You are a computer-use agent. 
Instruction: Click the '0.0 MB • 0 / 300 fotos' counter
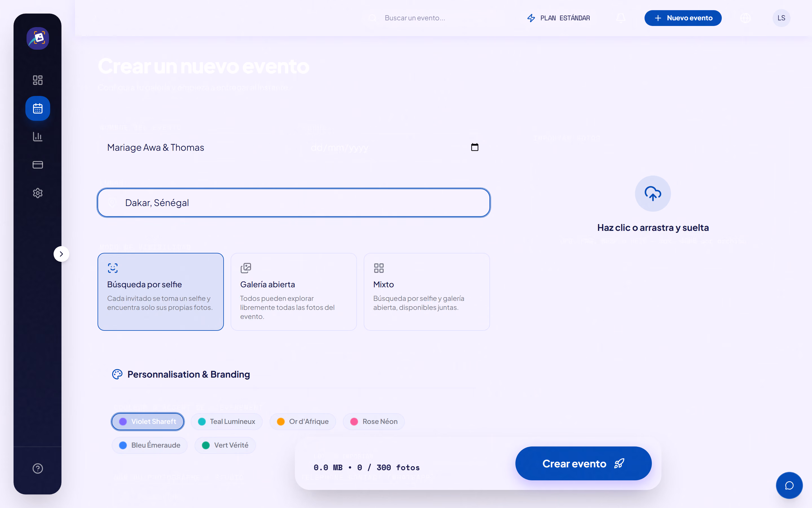click(367, 468)
